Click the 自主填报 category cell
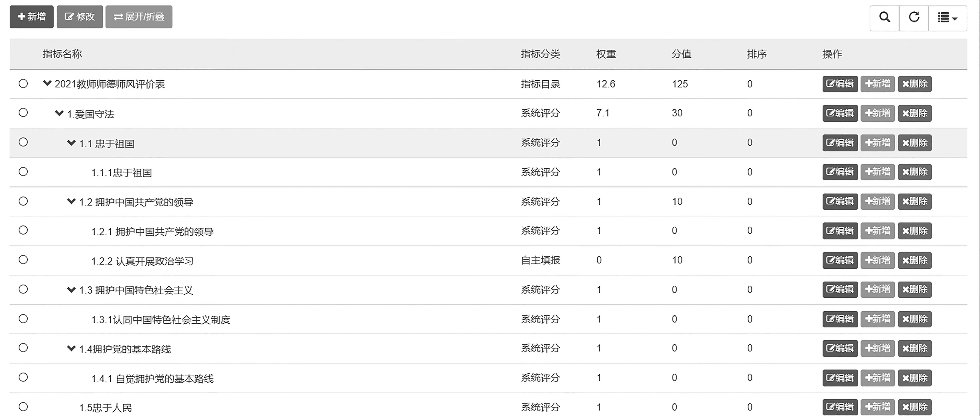The height and width of the screenshot is (416, 980). [541, 260]
